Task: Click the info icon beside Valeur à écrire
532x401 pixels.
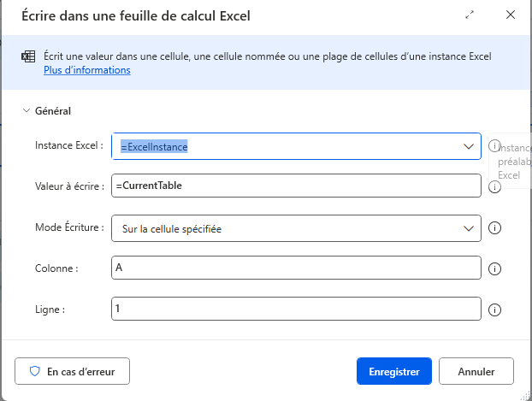Action: [494, 186]
